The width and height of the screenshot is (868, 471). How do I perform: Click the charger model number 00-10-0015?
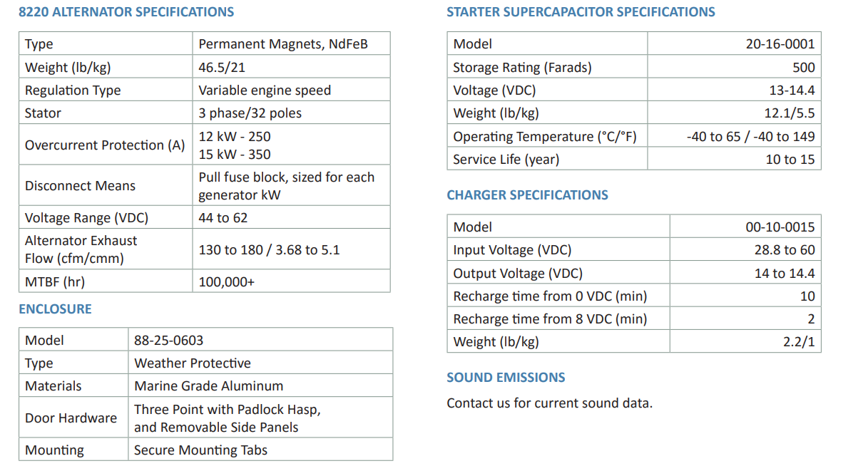tap(780, 227)
